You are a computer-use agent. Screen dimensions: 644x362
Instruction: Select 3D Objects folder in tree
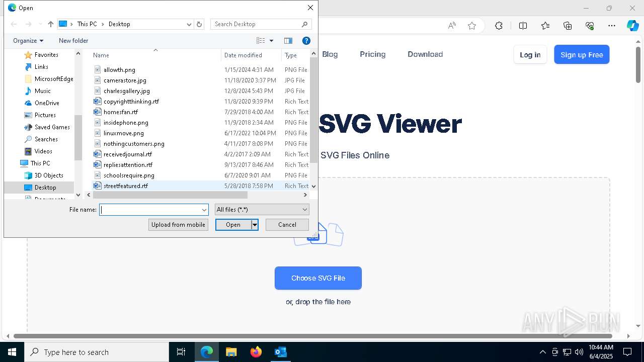(x=49, y=175)
